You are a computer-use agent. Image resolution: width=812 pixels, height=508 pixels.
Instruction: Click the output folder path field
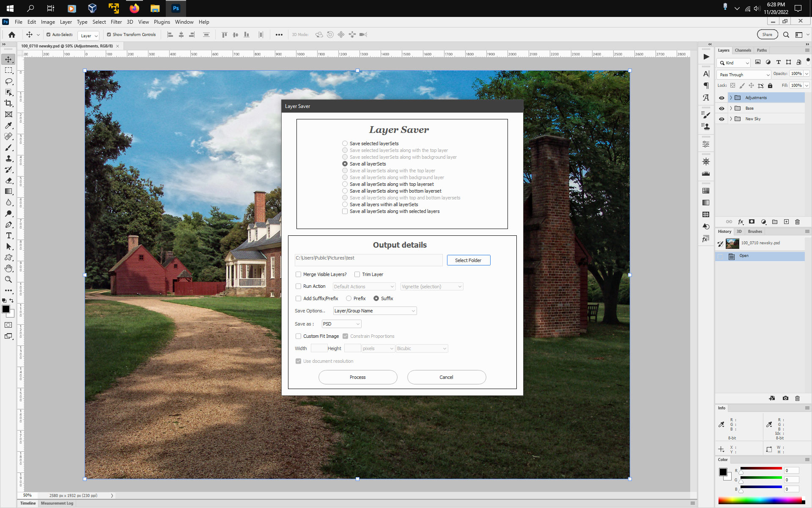tap(368, 260)
